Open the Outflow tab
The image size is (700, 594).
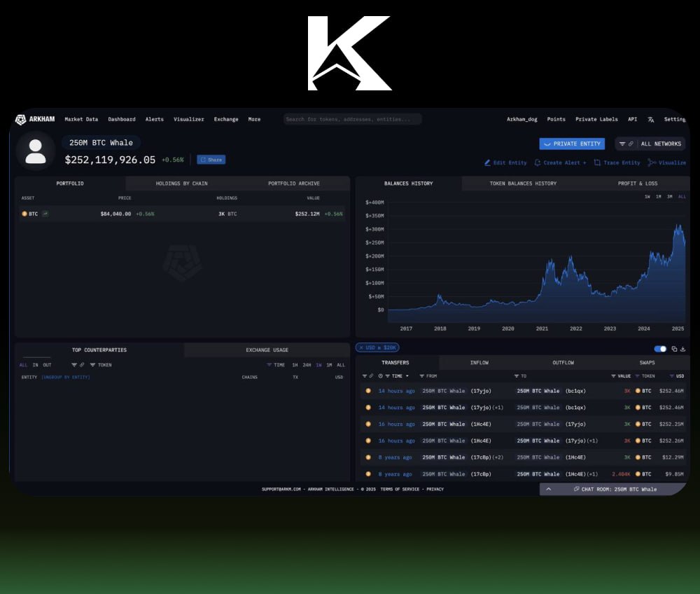point(563,363)
